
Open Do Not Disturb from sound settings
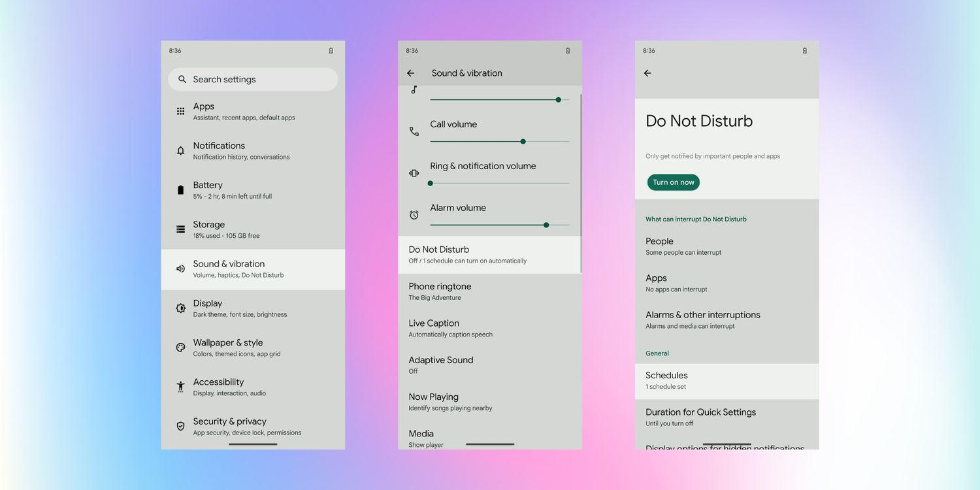(x=489, y=255)
